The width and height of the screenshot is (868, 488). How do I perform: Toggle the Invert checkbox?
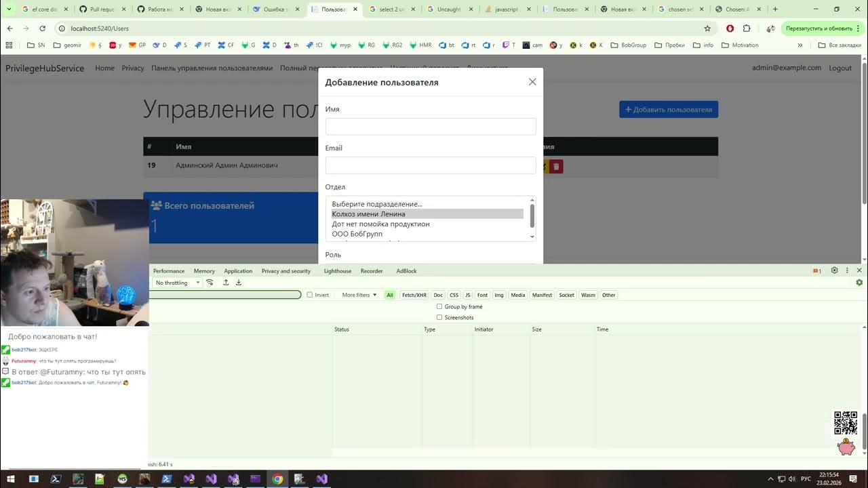tap(310, 295)
